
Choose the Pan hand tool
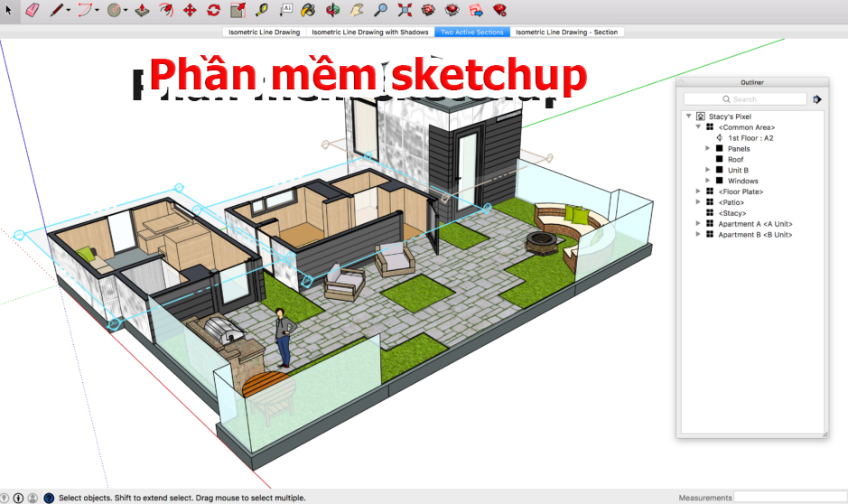click(357, 10)
